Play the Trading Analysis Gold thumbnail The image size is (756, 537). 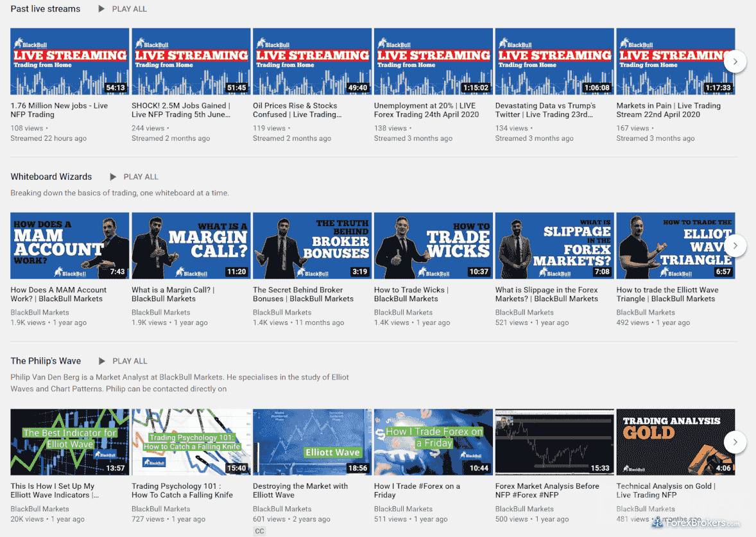[x=675, y=442]
